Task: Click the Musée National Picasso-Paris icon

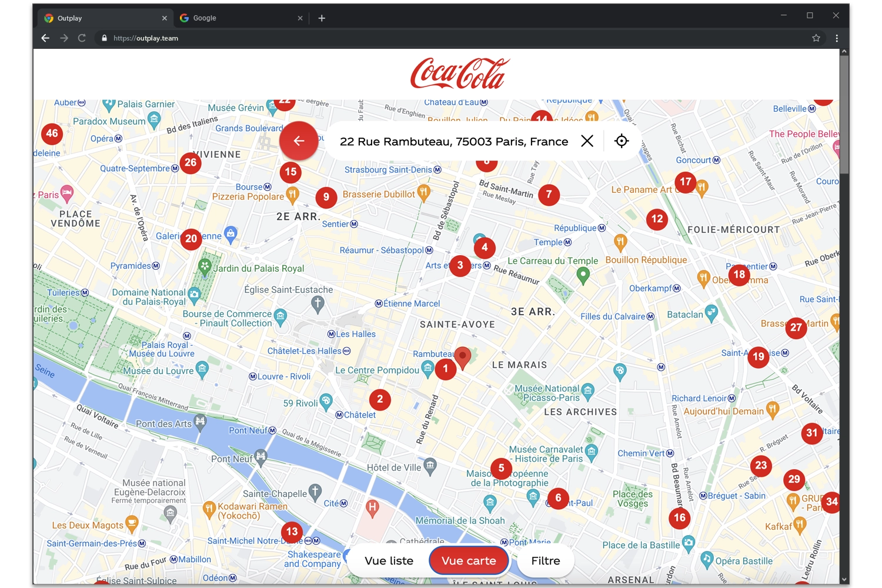Action: [588, 390]
